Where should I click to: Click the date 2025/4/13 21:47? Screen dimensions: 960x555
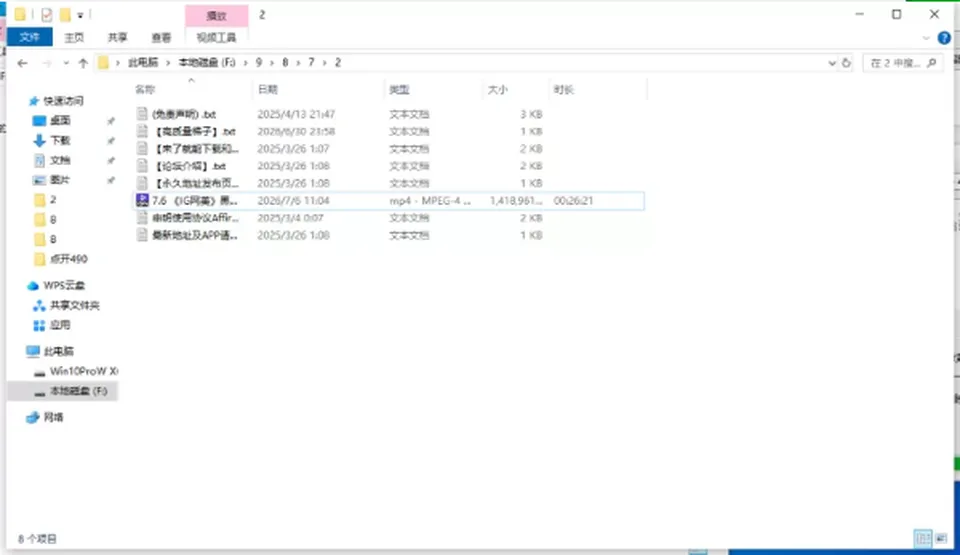click(x=296, y=114)
